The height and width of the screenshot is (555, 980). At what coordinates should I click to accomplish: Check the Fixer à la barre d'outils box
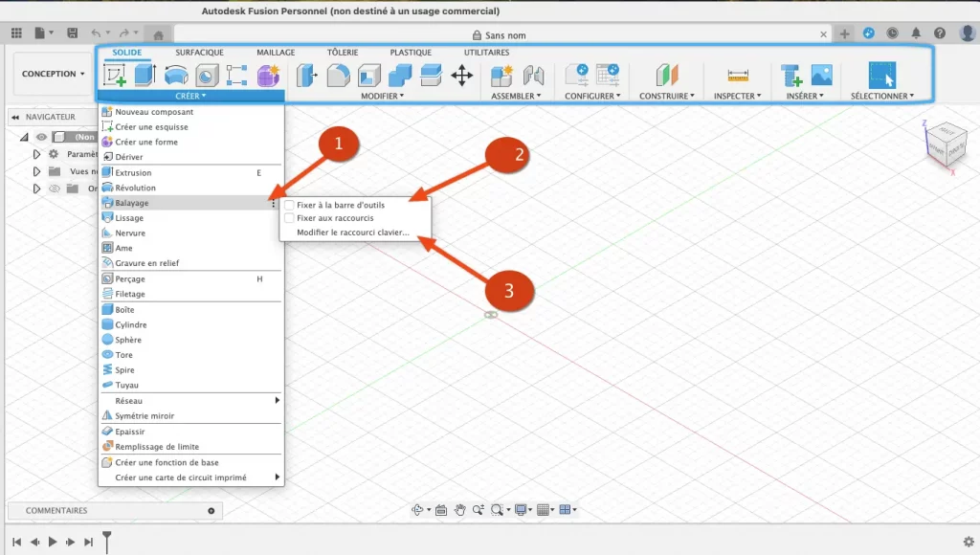pyautogui.click(x=289, y=204)
